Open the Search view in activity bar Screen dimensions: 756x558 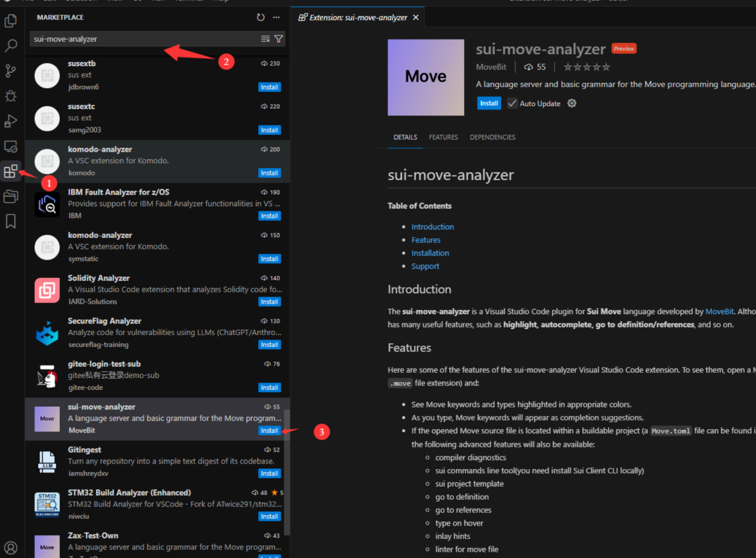tap(11, 46)
